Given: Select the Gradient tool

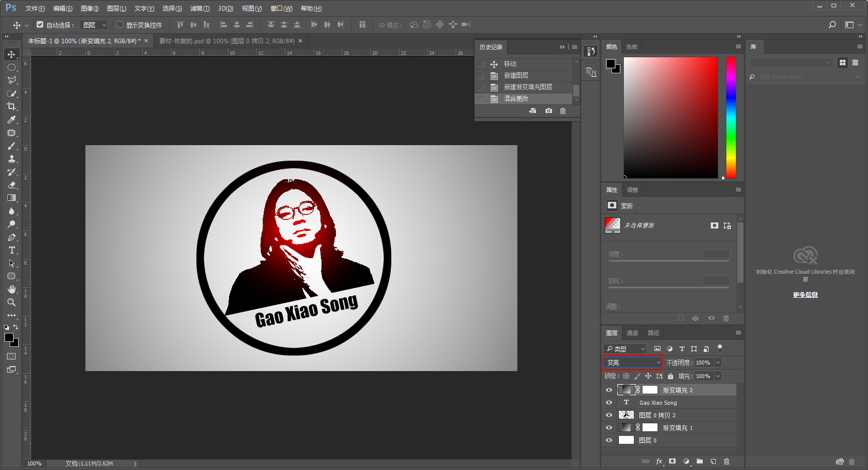Looking at the screenshot, I should click(x=12, y=198).
